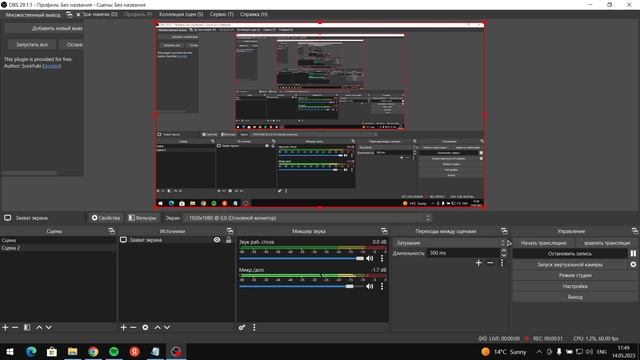Move scene down with the Scenes down arrow

pos(49,327)
